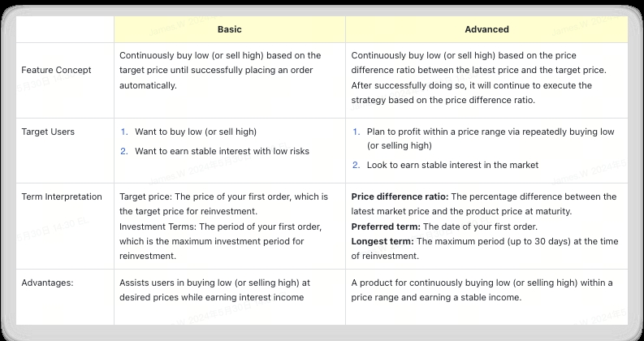Click the empty top-left header cell
644x341 pixels.
(x=65, y=29)
